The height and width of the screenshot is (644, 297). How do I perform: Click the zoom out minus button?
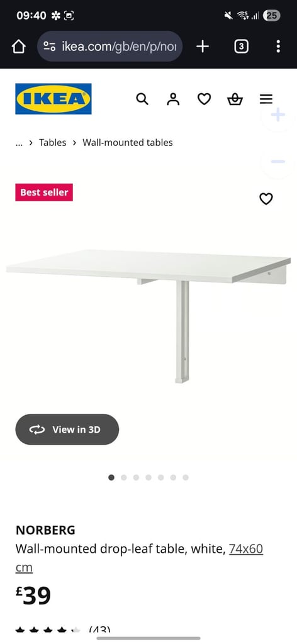(277, 162)
